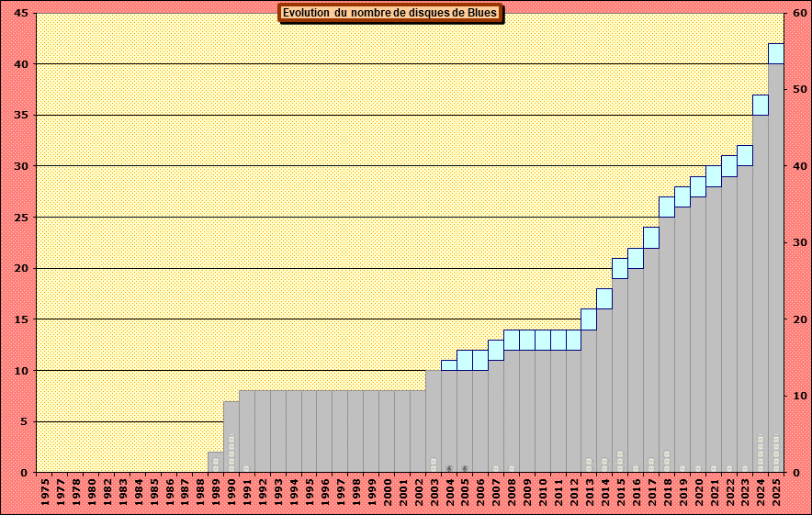Click the stacked disc icons in the 2025 bar
This screenshot has height=515, width=812.
pos(776,453)
